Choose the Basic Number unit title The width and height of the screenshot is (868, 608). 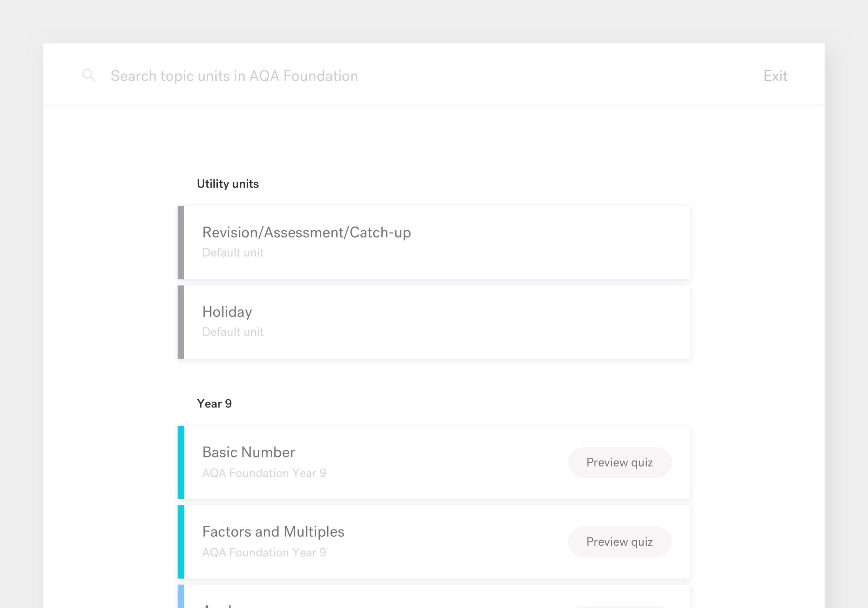click(248, 452)
